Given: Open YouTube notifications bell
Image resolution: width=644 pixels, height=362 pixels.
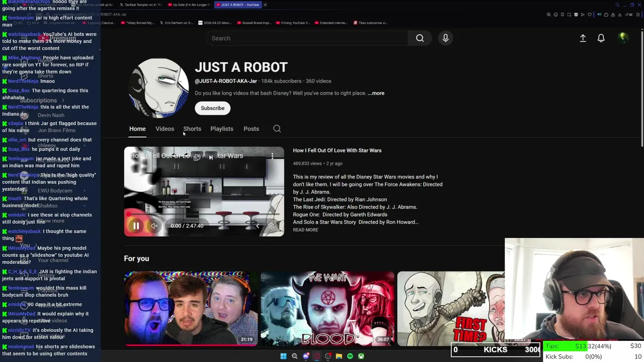Looking at the screenshot, I should 601,38.
